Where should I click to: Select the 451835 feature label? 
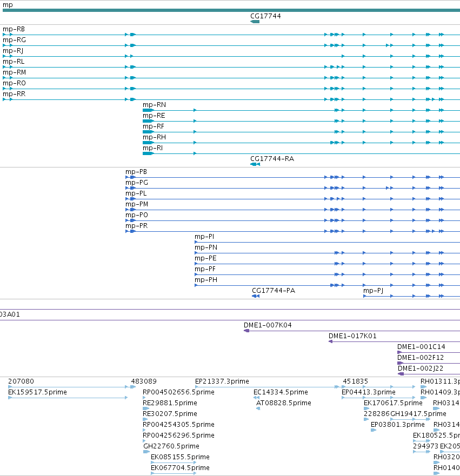[355, 381]
